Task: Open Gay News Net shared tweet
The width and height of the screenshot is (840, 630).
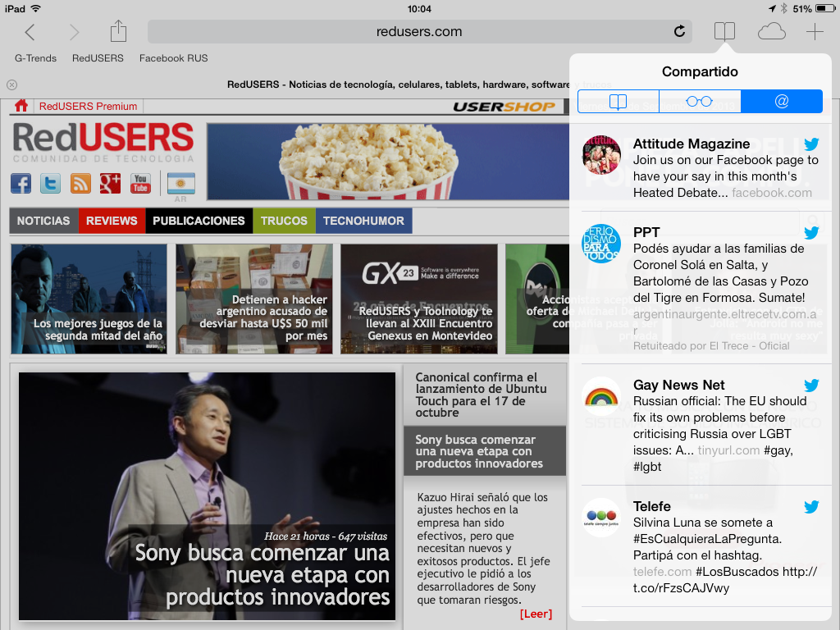Action: click(701, 426)
